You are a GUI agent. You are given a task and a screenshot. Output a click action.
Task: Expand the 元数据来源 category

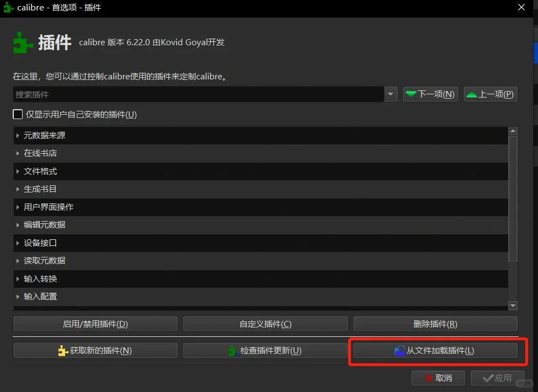(18, 136)
